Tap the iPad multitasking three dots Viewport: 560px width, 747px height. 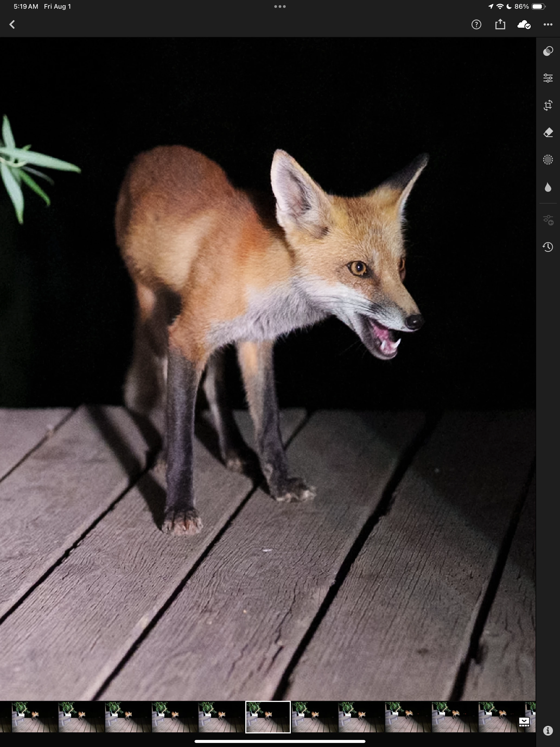pos(280,7)
